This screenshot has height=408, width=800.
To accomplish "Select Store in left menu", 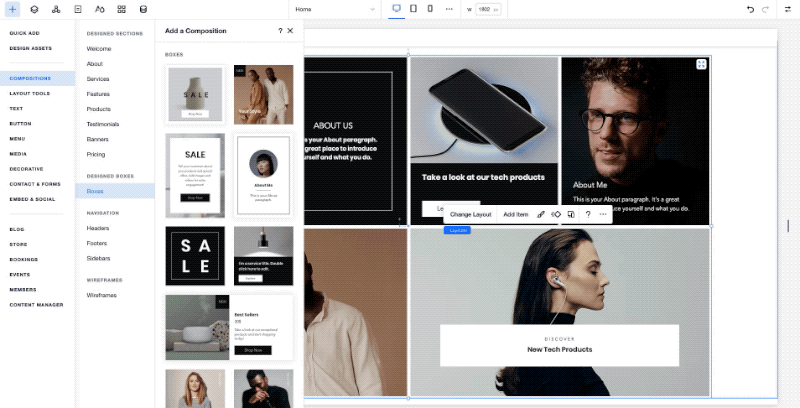I will click(x=18, y=244).
